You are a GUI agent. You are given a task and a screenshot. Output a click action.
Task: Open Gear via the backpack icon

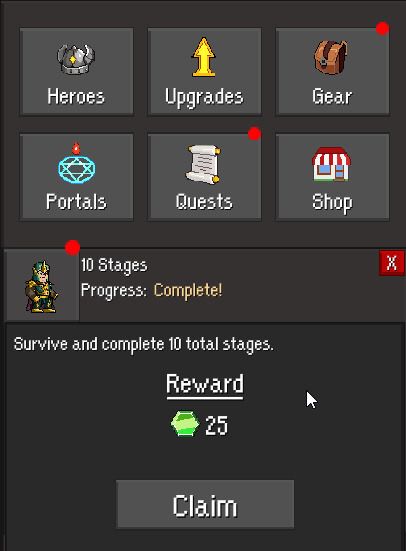(x=331, y=57)
